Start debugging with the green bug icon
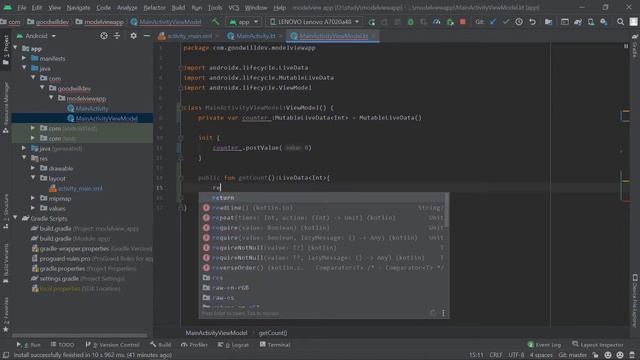The height and width of the screenshot is (360, 640). tap(410, 22)
